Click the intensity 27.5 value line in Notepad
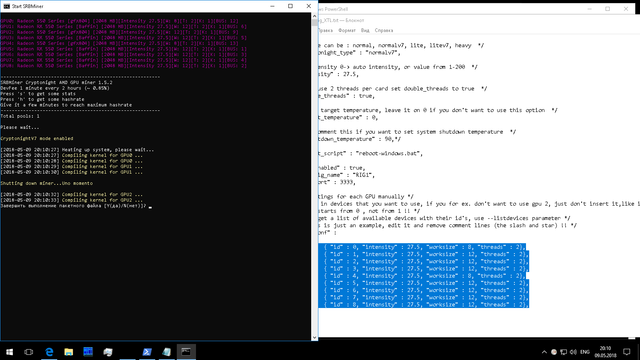This screenshot has width=640, height=360. click(338, 74)
